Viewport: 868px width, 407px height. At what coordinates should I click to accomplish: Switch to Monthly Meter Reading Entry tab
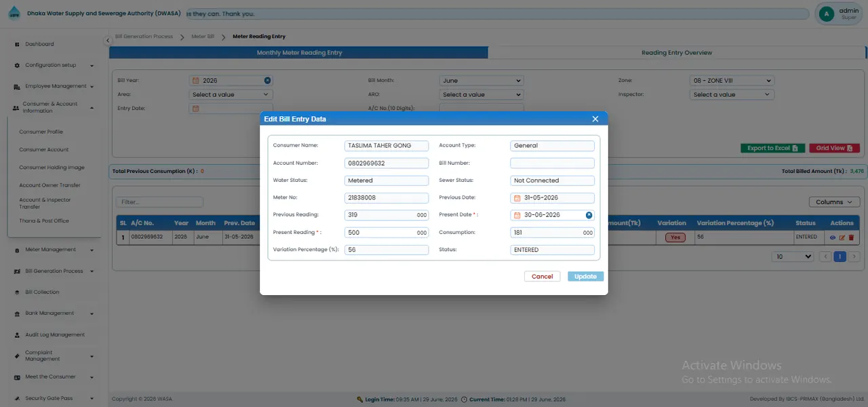click(x=299, y=53)
